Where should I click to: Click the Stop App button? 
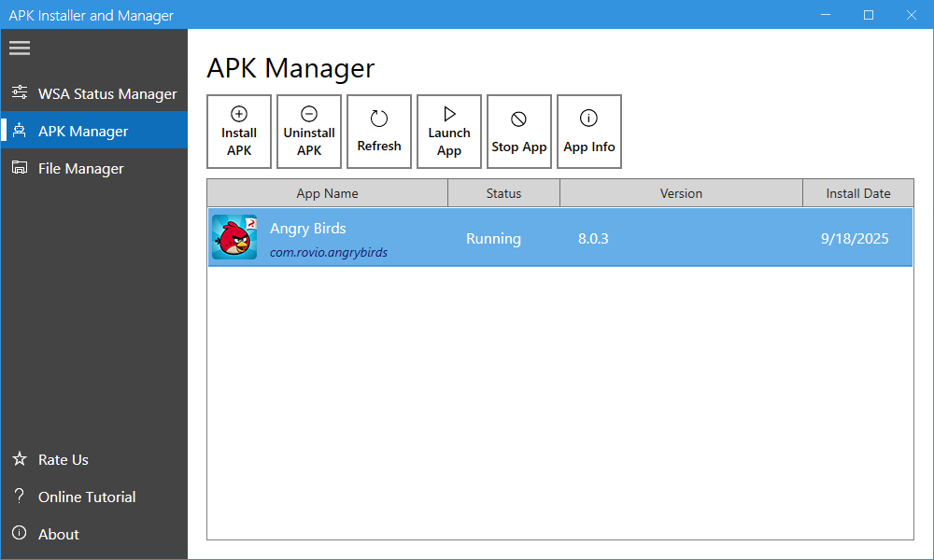click(519, 132)
